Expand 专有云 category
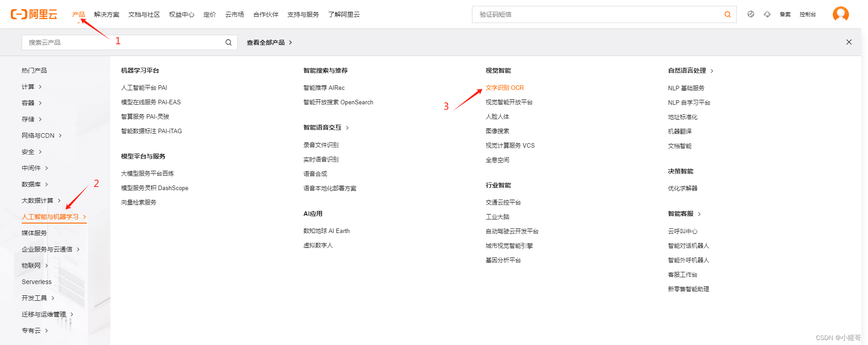868x345 pixels. (x=35, y=331)
